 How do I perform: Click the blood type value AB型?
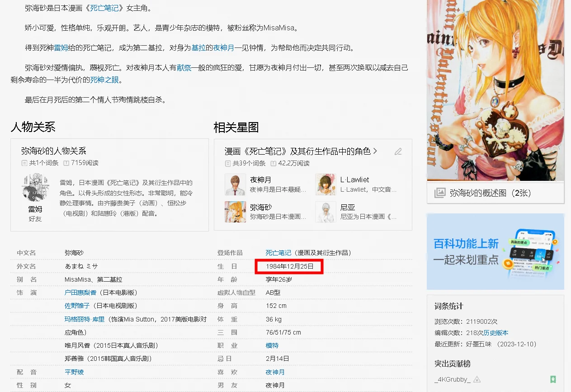click(273, 293)
